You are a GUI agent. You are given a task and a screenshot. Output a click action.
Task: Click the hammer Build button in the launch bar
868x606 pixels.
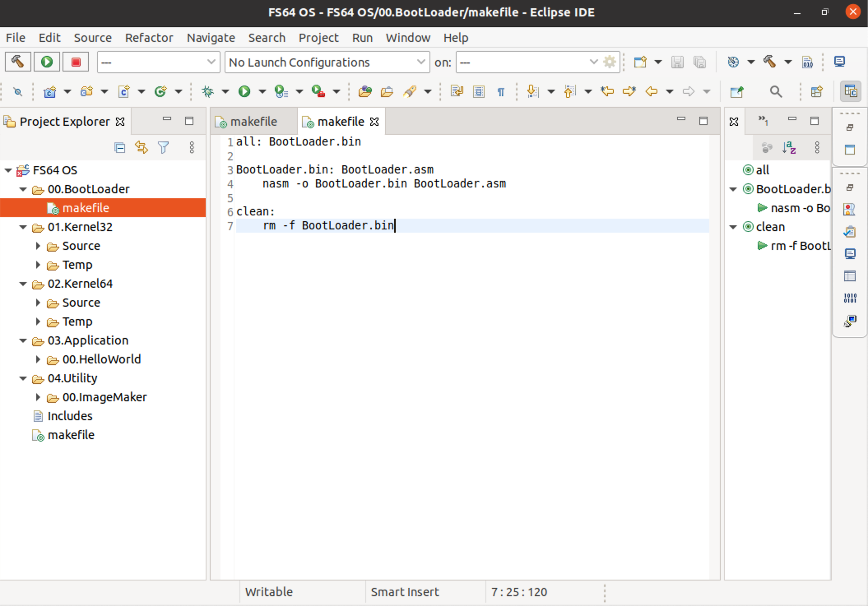click(x=18, y=62)
